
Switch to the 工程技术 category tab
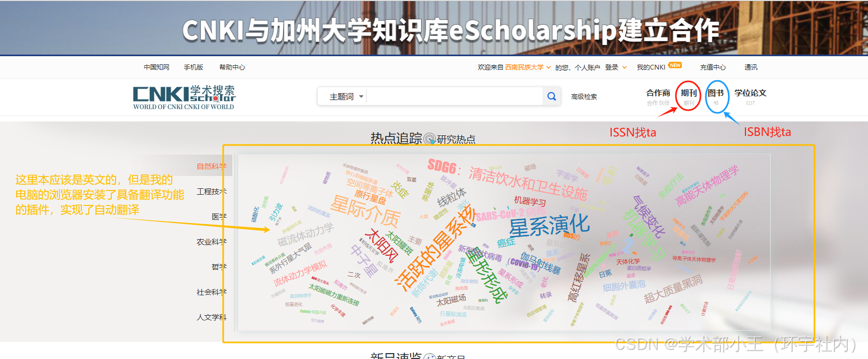coord(211,192)
